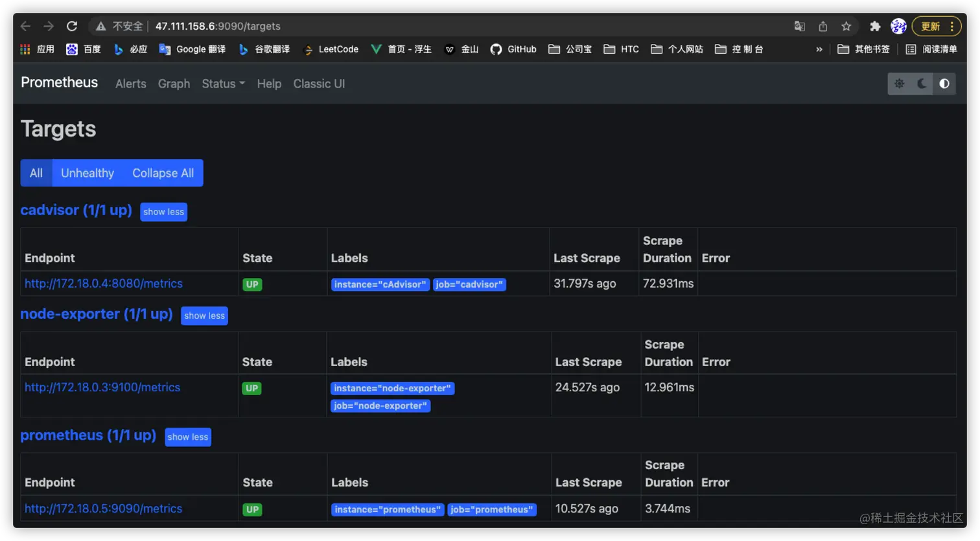The image size is (980, 541).
Task: Open the 首页 - 浮生 bookmark
Action: pyautogui.click(x=401, y=49)
